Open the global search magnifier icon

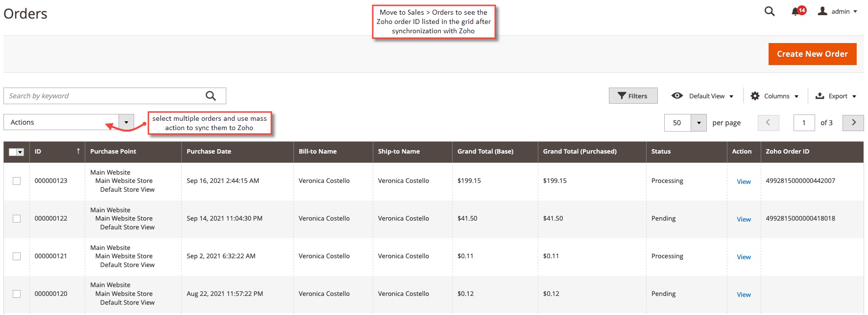(770, 11)
